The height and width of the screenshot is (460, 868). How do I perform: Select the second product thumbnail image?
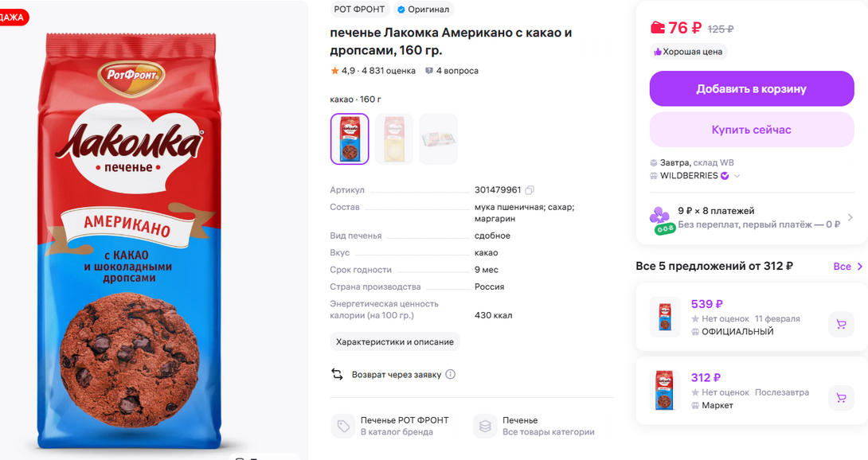[394, 139]
